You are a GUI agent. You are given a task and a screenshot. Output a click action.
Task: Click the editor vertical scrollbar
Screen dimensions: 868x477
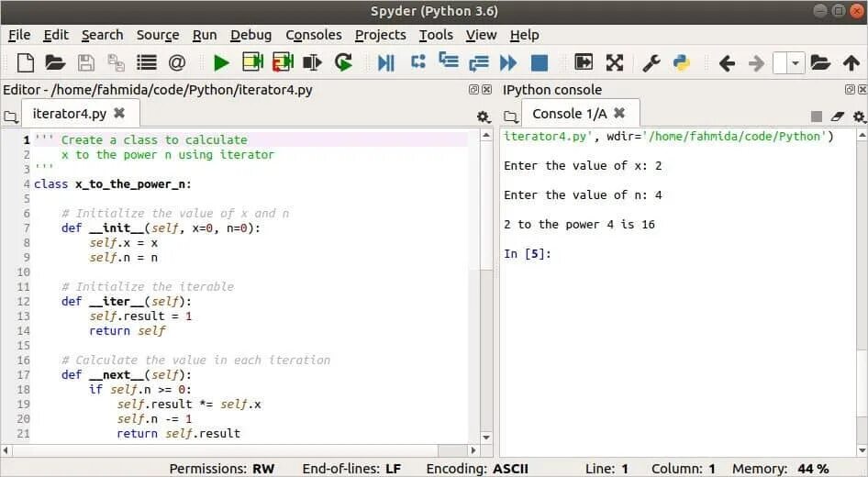(x=486, y=285)
